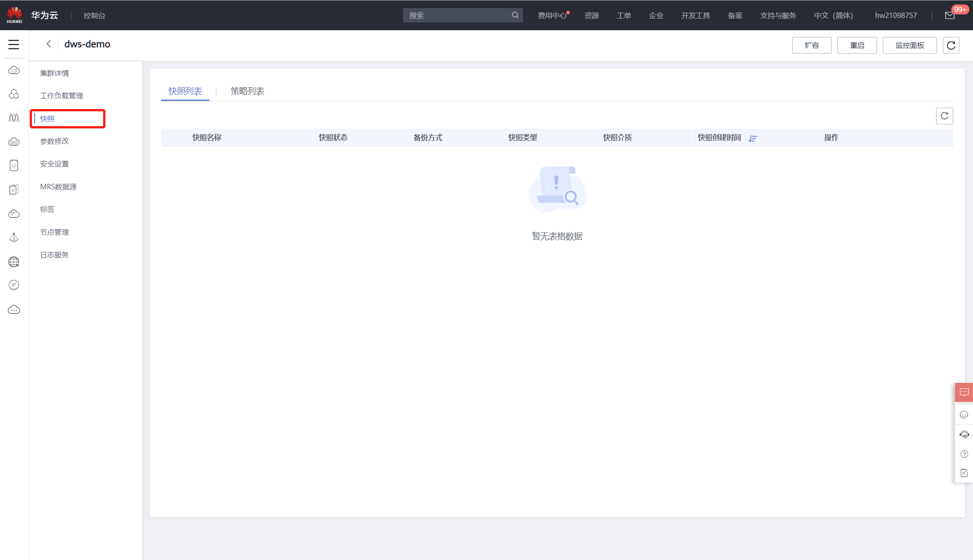Click the globe icon in left service rail
This screenshot has height=560, width=973.
(14, 262)
